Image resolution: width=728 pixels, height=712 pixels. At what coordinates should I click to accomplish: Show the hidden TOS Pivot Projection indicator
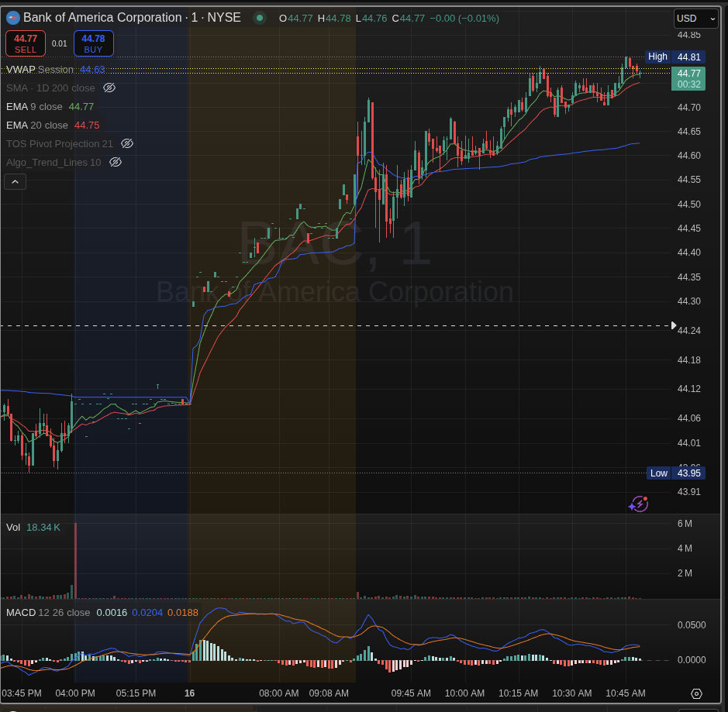point(127,143)
